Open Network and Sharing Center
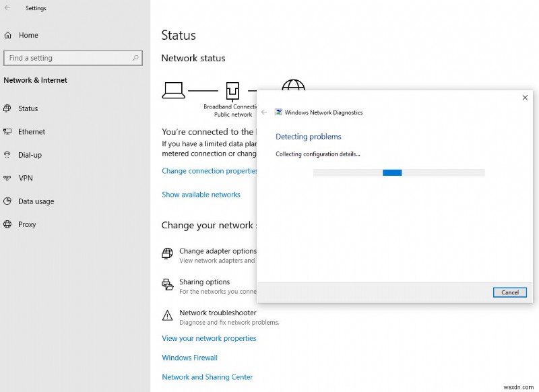This screenshot has width=539, height=392. point(207,377)
